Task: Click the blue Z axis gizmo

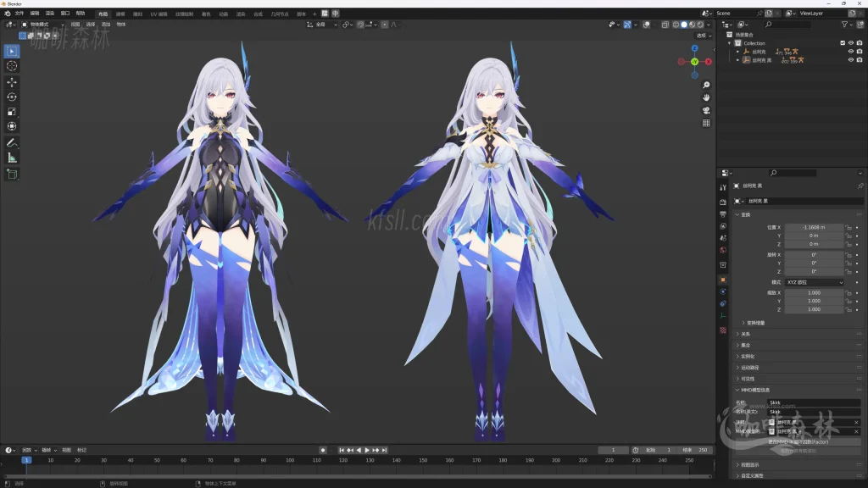Action: 695,48
